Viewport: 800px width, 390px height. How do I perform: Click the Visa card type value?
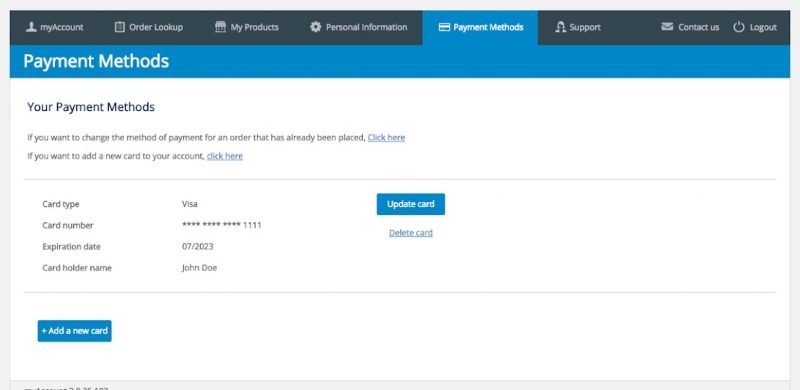point(190,204)
